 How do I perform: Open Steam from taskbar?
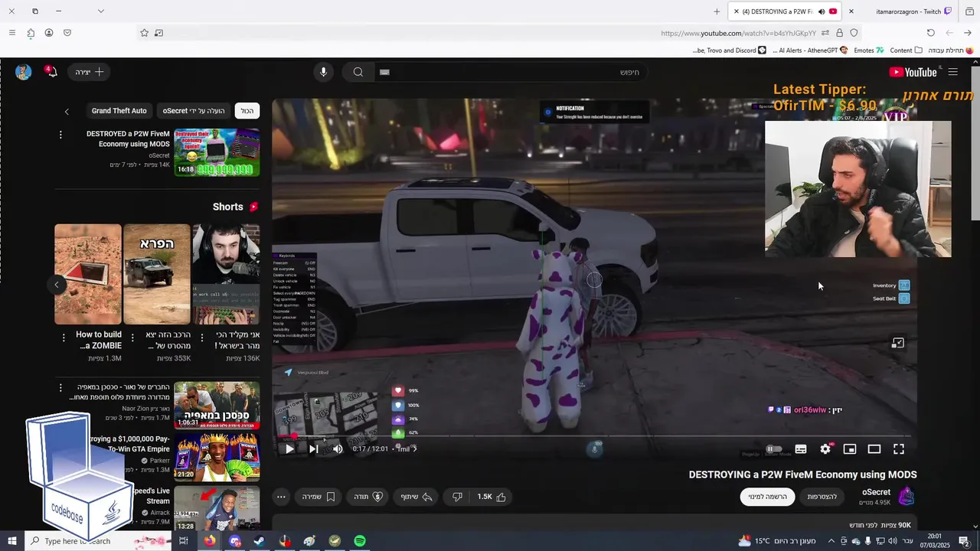[260, 541]
